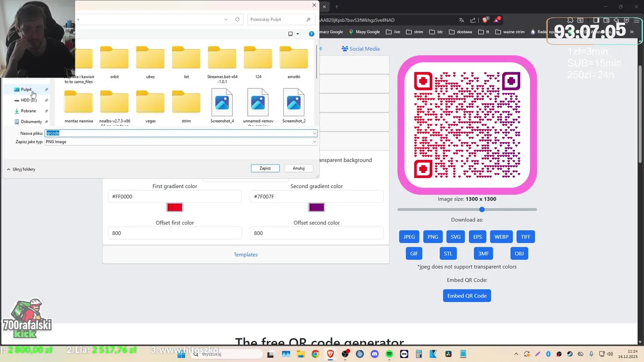Open the Mapy Google bookmark
Screen dimensions: 644x362
[364, 32]
